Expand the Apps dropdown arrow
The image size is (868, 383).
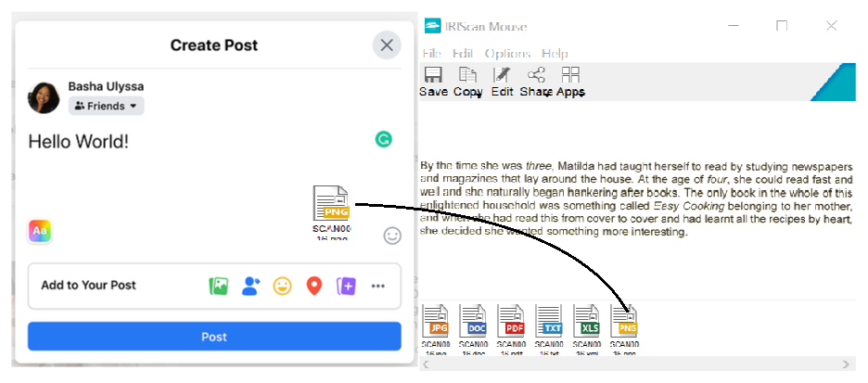click(x=580, y=96)
